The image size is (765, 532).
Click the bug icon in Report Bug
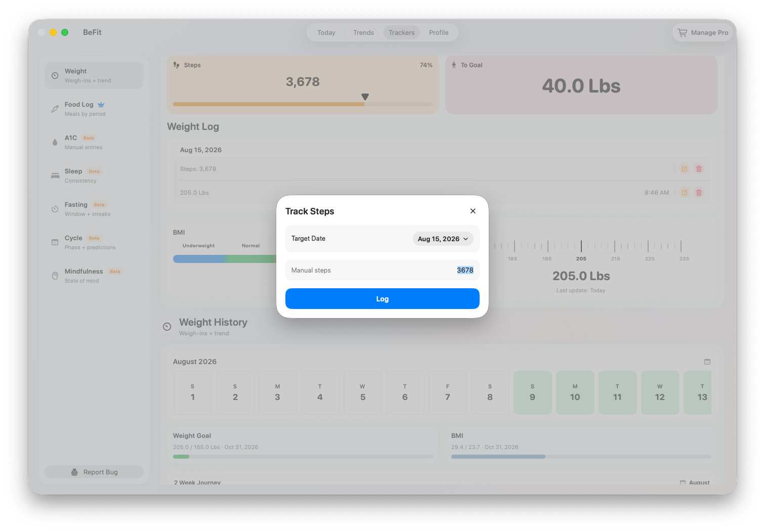(74, 472)
